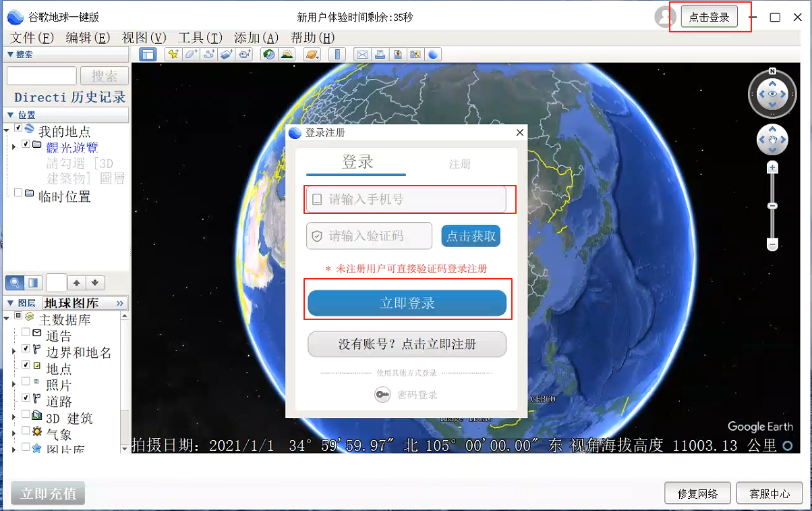Open the 帮助(H) menu
This screenshot has width=812, height=511.
[x=312, y=38]
